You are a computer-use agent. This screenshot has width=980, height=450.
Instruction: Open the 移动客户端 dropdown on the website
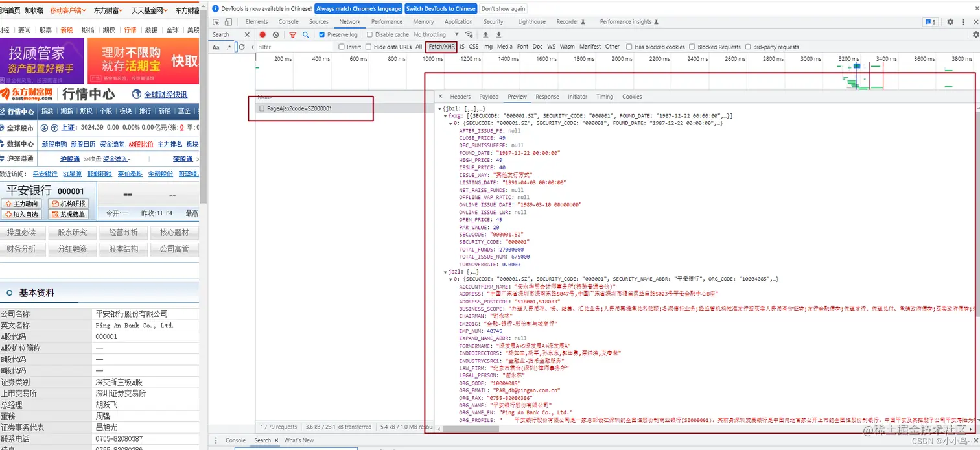pyautogui.click(x=67, y=10)
